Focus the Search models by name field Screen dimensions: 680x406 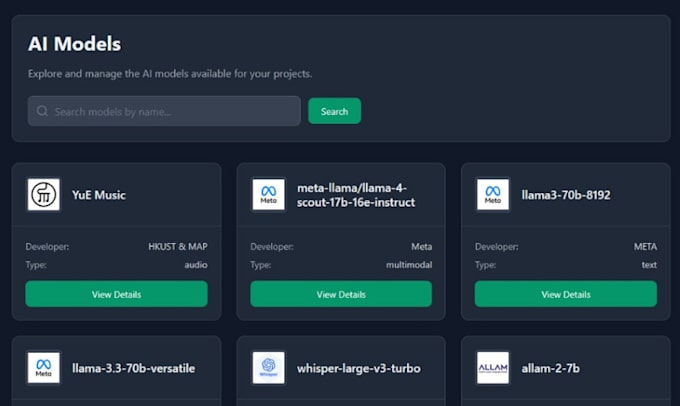[164, 111]
